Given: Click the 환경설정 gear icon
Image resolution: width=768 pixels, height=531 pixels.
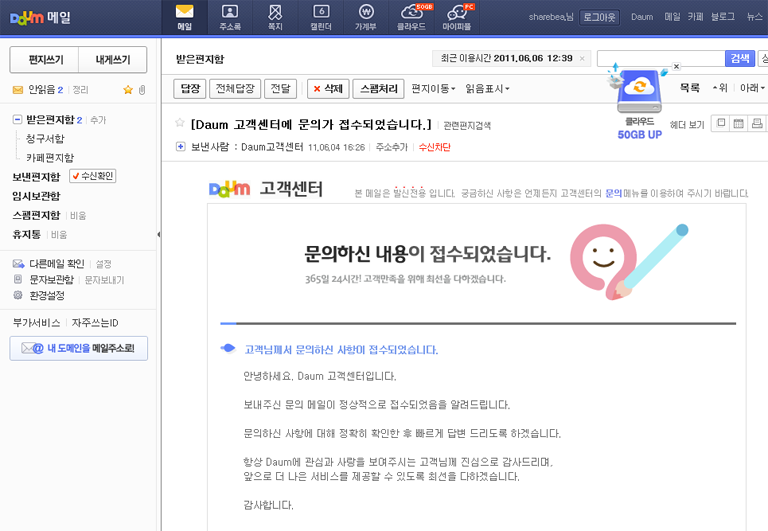Looking at the screenshot, I should tap(18, 295).
